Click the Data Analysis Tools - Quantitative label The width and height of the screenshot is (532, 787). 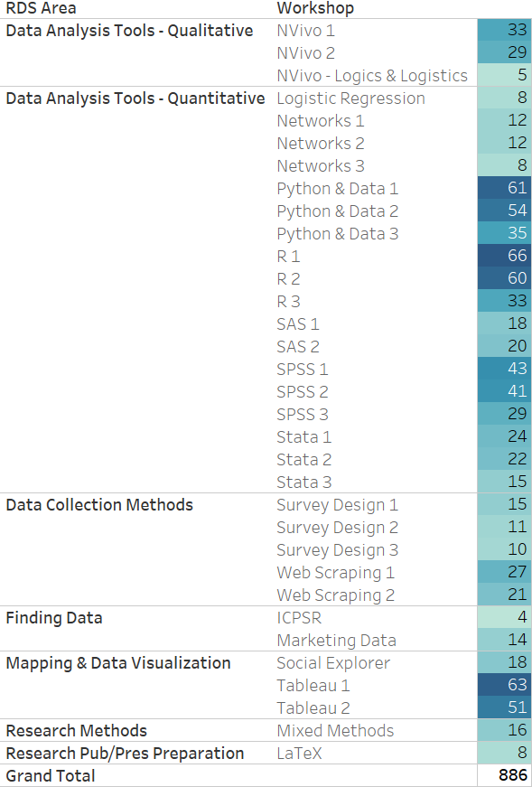[x=135, y=98]
